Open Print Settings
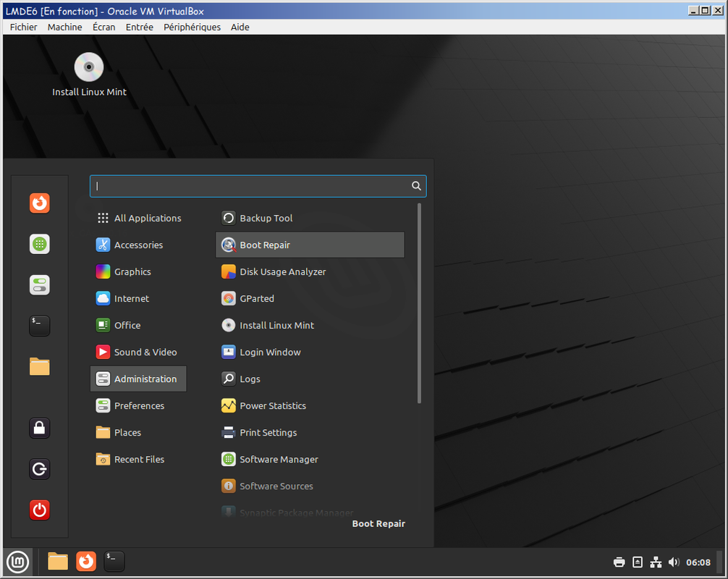 310,432
